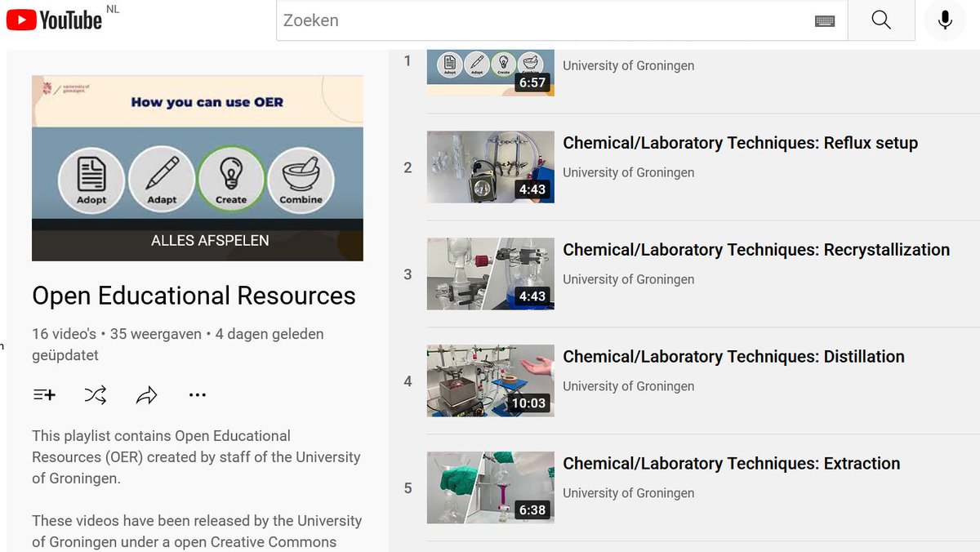Start the search with the magnifier icon

(x=881, y=20)
